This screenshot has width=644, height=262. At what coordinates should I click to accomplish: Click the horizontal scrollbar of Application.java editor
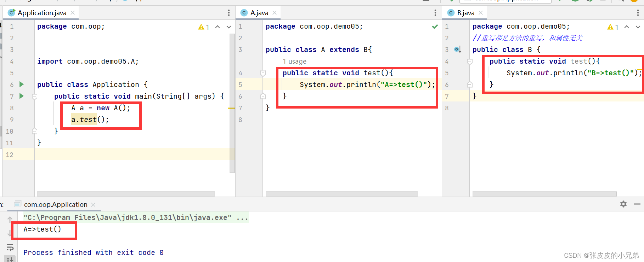[126, 194]
